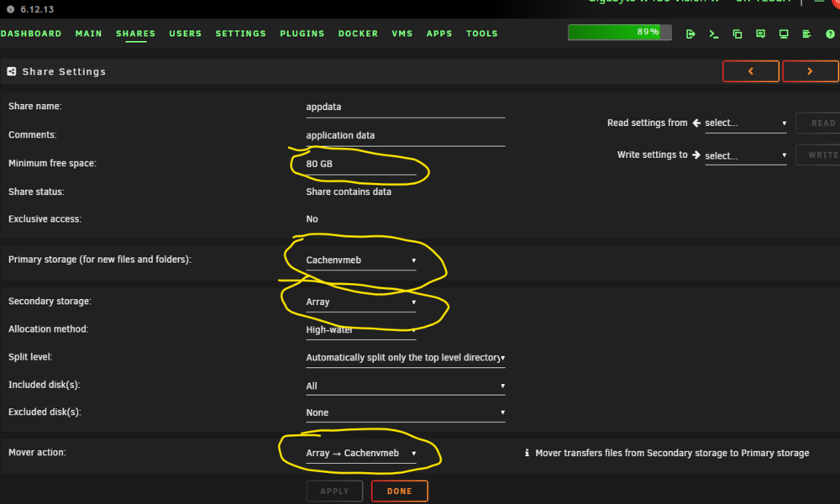This screenshot has height=504, width=840.
Task: Open the Plugins tab
Action: click(302, 34)
